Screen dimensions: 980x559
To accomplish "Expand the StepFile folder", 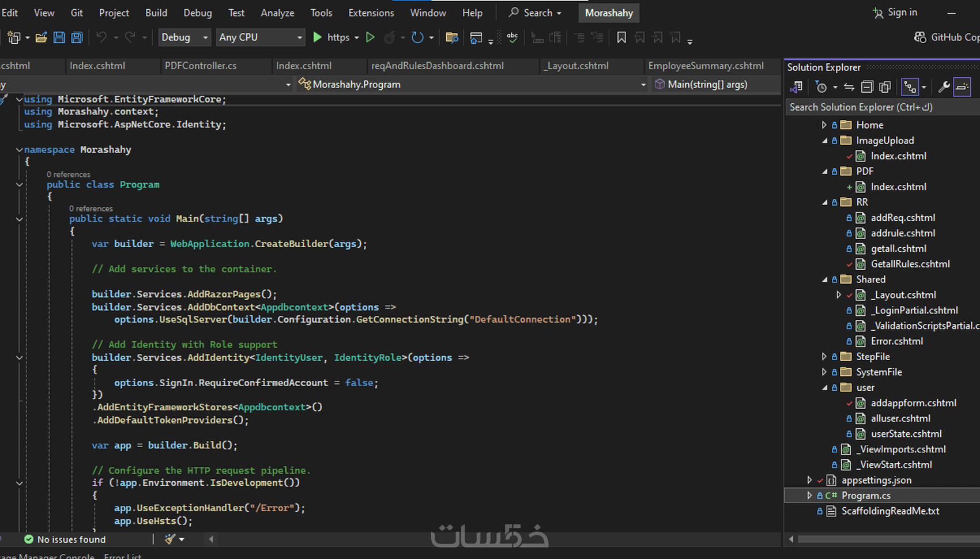I will (x=824, y=357).
